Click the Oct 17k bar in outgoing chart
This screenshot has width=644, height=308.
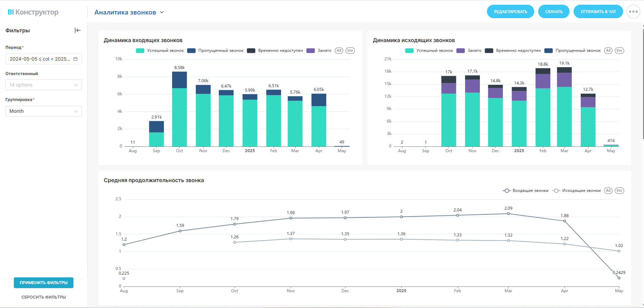pos(449,111)
